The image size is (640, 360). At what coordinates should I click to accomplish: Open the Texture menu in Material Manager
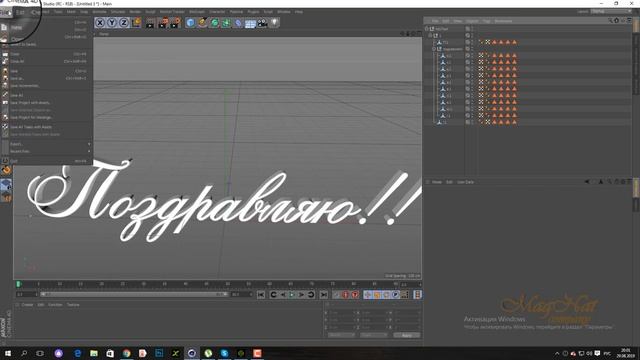(73, 305)
